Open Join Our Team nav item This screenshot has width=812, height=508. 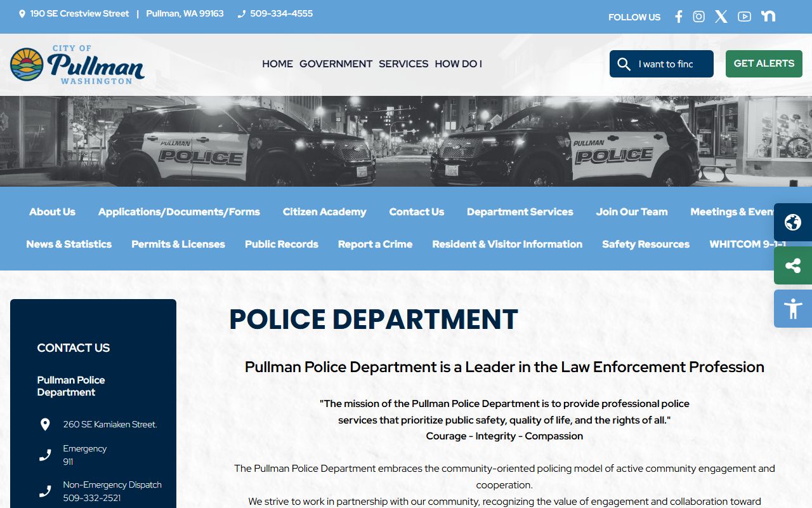pyautogui.click(x=631, y=211)
